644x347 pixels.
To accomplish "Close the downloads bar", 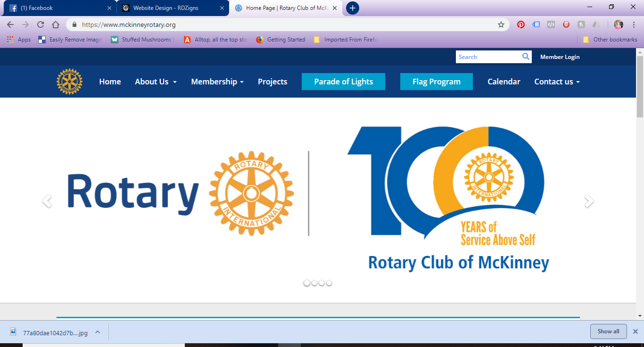I will pyautogui.click(x=635, y=331).
